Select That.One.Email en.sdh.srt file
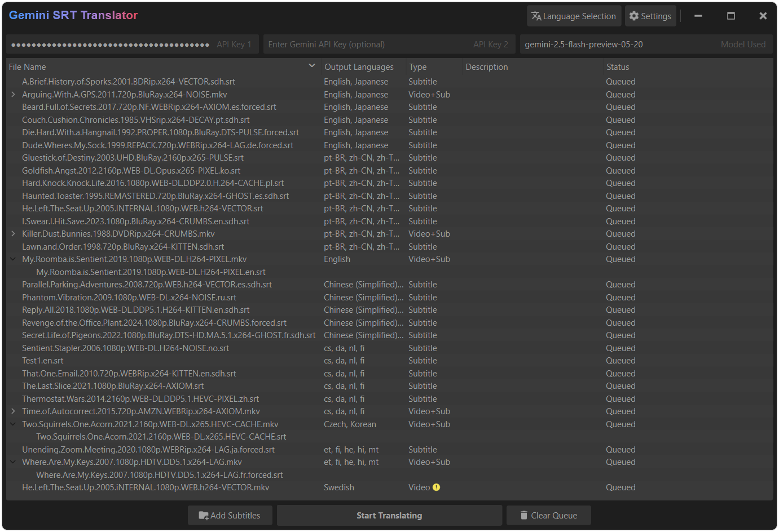779x532 pixels. pyautogui.click(x=129, y=374)
